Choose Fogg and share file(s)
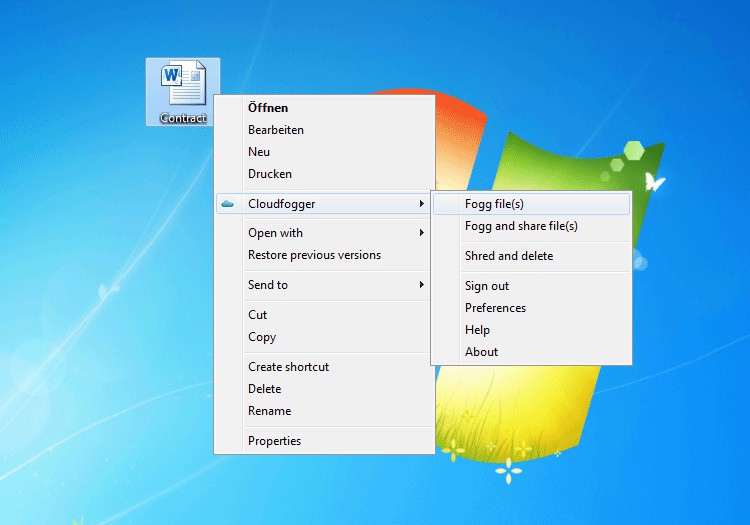The image size is (750, 525). click(x=531, y=226)
